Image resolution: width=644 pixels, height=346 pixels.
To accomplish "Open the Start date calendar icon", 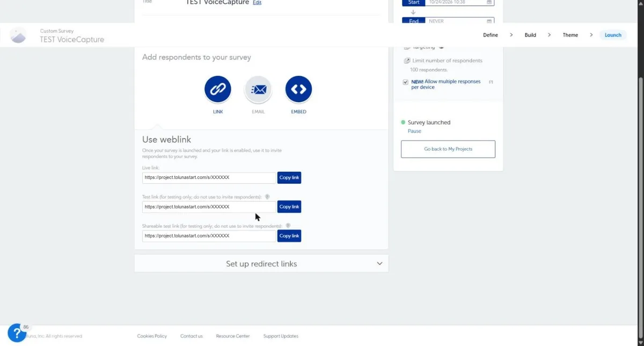I will click(489, 2).
